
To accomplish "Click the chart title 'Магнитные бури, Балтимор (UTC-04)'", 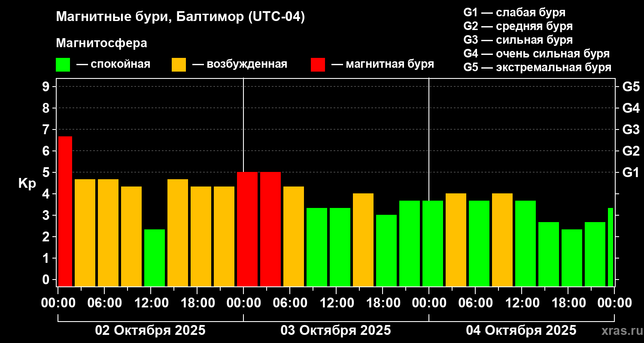I will pos(180,17).
